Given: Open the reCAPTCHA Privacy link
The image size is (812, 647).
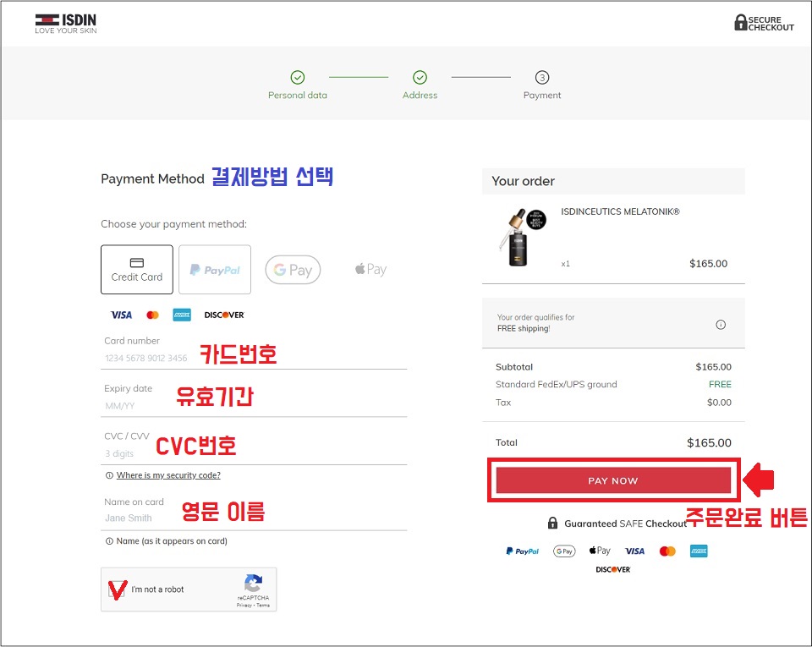Looking at the screenshot, I should (x=244, y=605).
